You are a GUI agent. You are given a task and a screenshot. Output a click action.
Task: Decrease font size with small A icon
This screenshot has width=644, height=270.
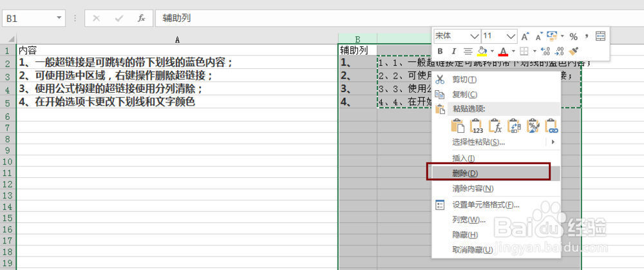pos(539,37)
